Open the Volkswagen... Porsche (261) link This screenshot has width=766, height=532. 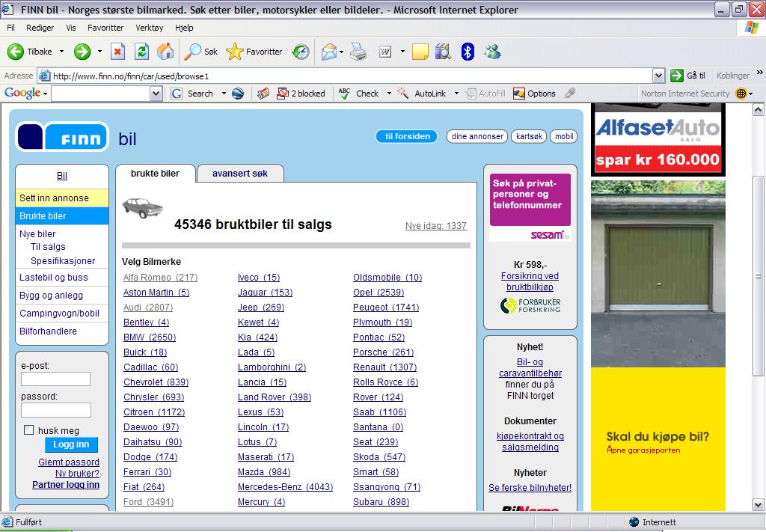(x=384, y=352)
